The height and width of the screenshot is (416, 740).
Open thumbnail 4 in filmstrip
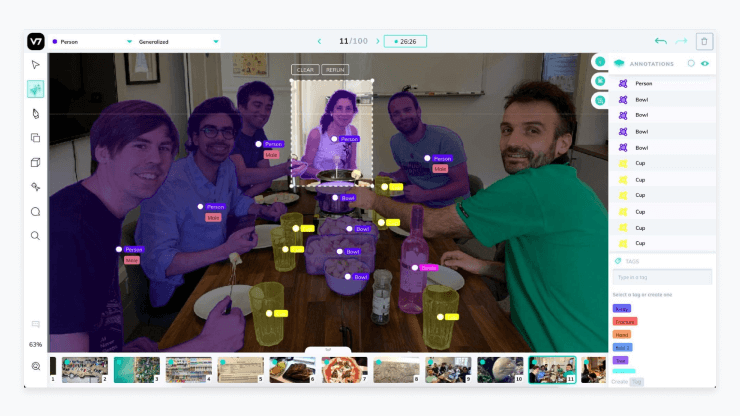coord(189,370)
